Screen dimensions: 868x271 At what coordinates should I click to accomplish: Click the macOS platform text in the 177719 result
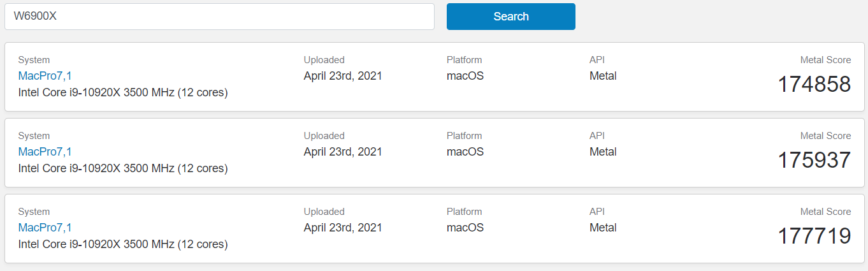[465, 228]
